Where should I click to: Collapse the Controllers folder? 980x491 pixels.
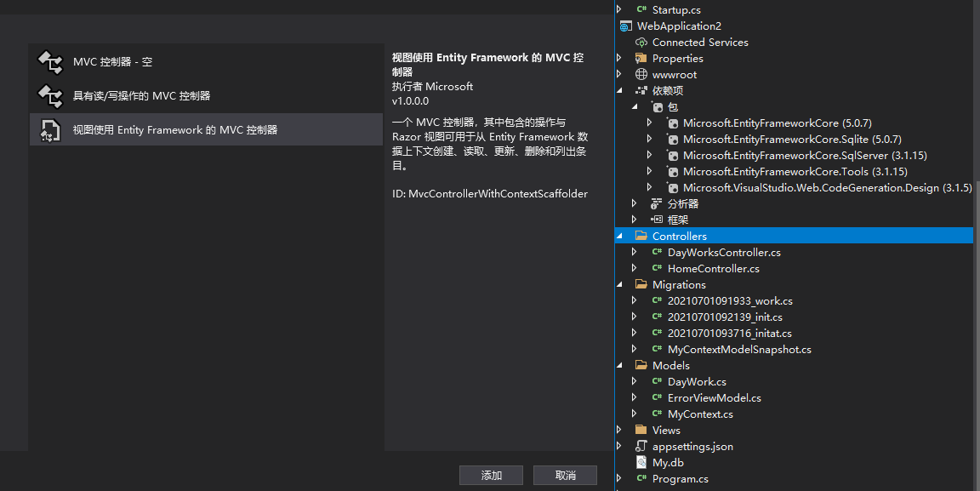click(x=619, y=236)
